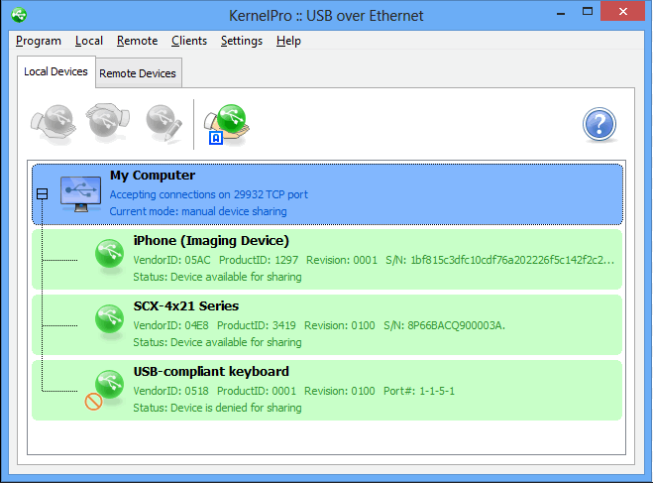The height and width of the screenshot is (483, 653).
Task: Click 'Current mode: manual device sharing' text
Action: (x=198, y=211)
